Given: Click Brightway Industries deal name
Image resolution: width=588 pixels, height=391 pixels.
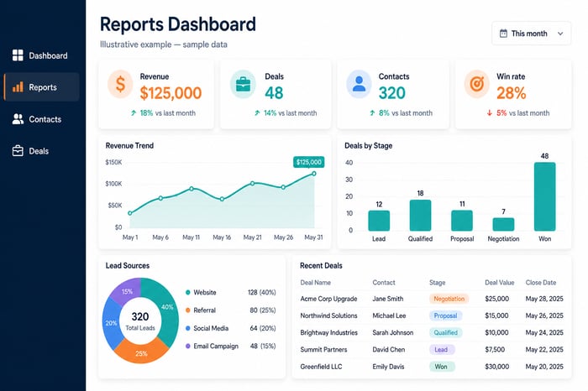Looking at the screenshot, I should pyautogui.click(x=329, y=332).
